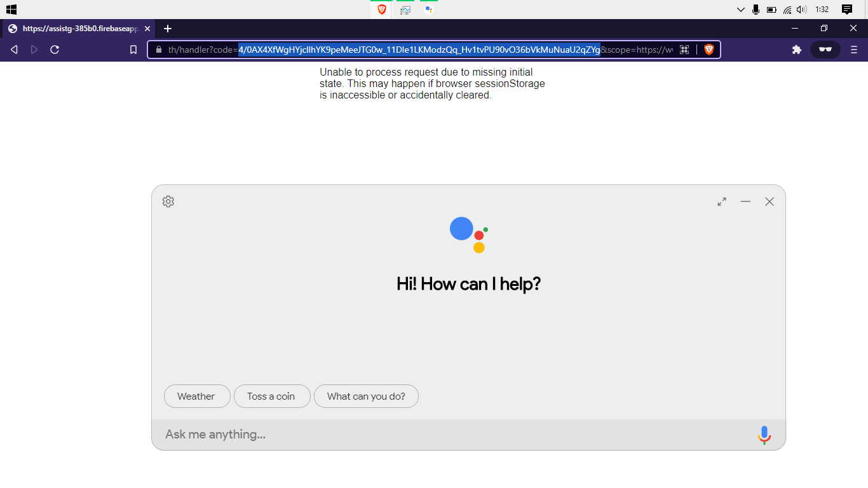
Task: Open browser extensions puzzle icon
Action: click(797, 50)
